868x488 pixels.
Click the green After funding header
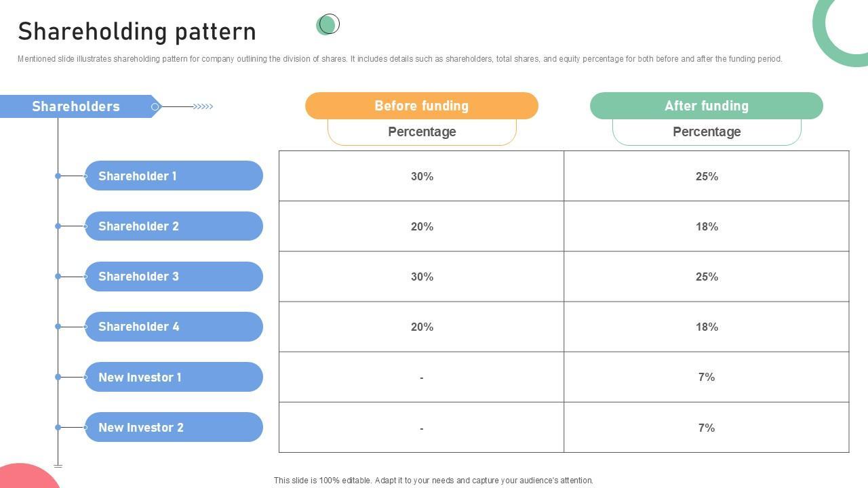[x=706, y=106]
